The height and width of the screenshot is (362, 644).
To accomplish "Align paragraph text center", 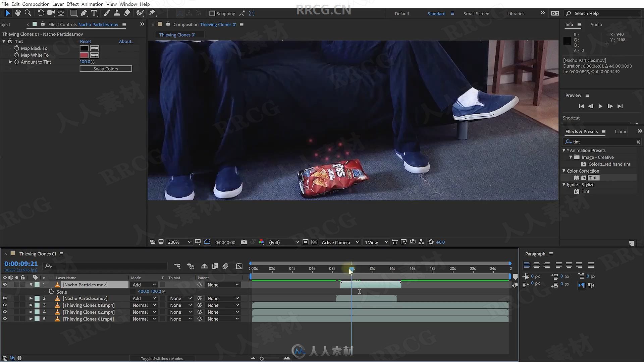I will [x=537, y=265].
